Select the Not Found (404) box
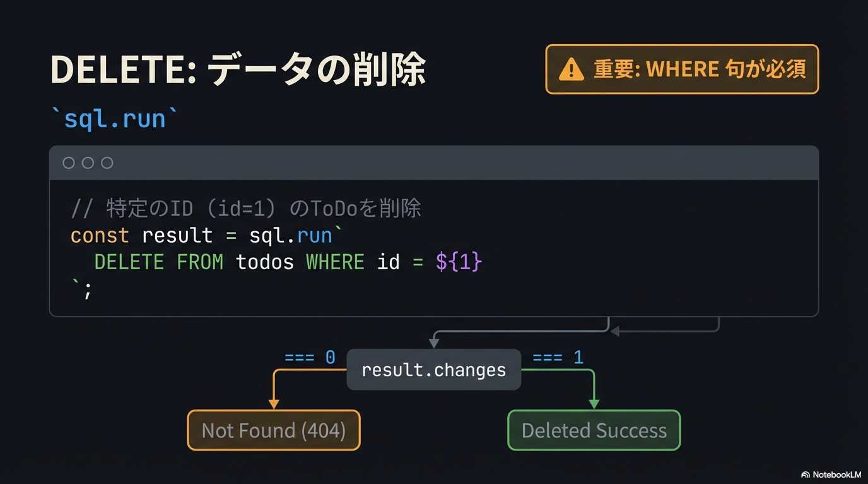868x484 pixels. click(274, 430)
